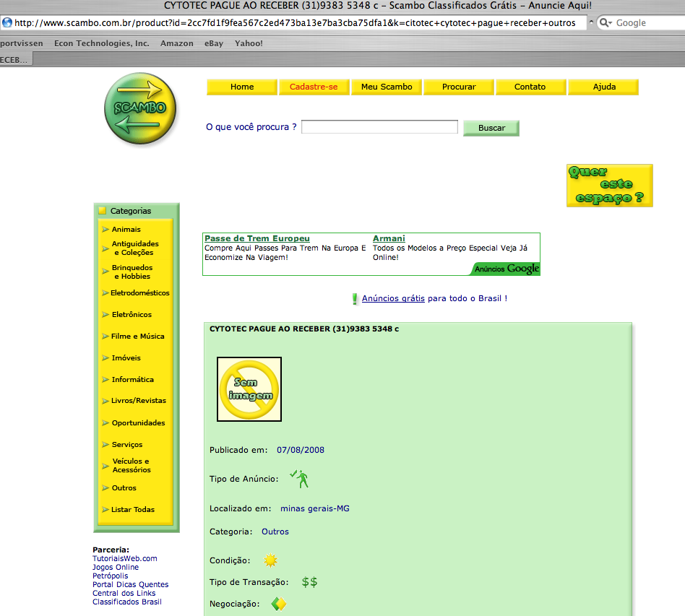The width and height of the screenshot is (685, 616).
Task: Click the yellow square Categorias header icon
Action: tap(103, 211)
